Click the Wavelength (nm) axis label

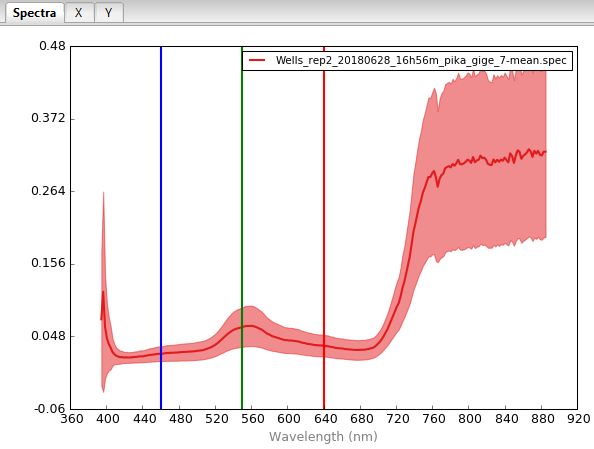pos(324,436)
